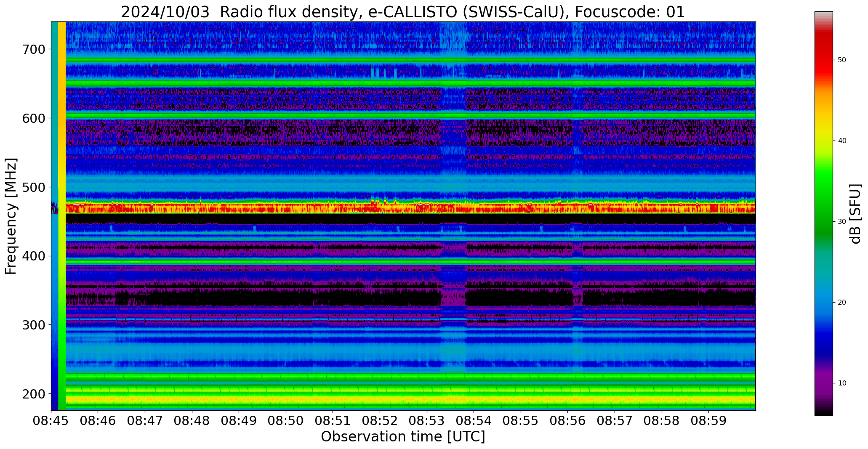The image size is (868, 449).
Task: Click the colorbar tick label 30
Action: coord(842,222)
